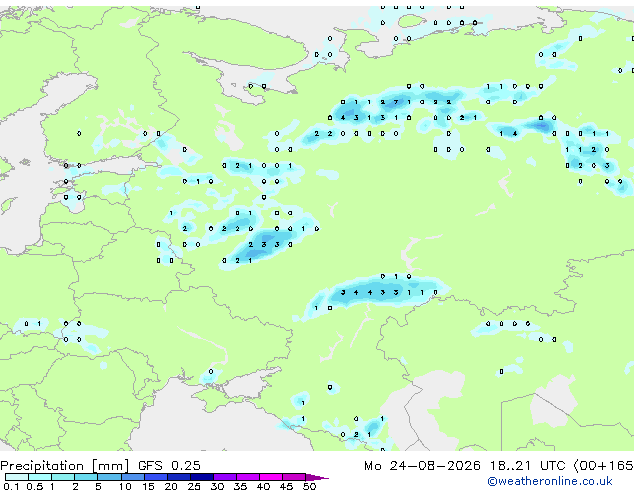Click the "(00+165" forecast offset text
This screenshot has height=490, width=634.
(x=603, y=466)
